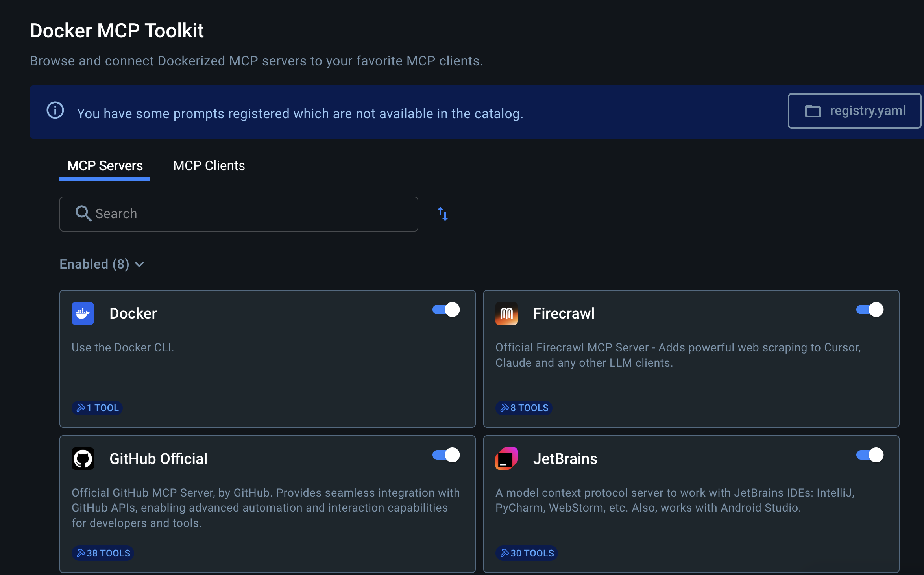
Task: Click the magnifying glass search icon
Action: click(x=83, y=213)
